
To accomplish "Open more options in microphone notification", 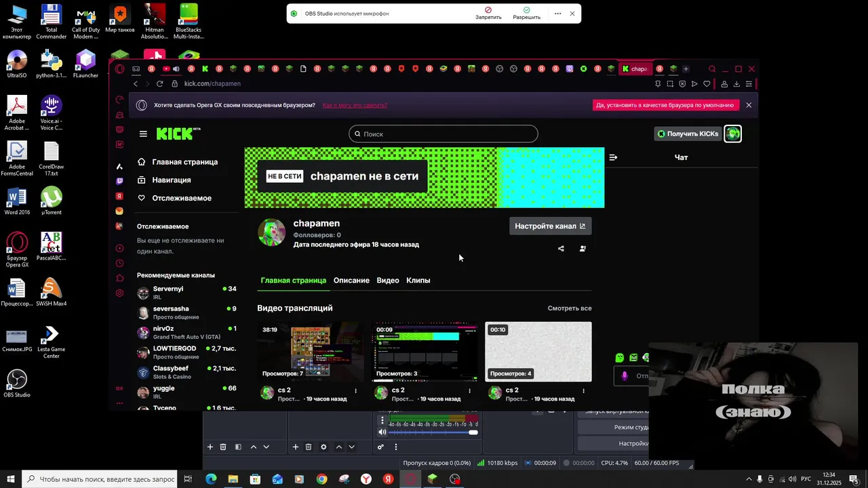I will click(557, 14).
